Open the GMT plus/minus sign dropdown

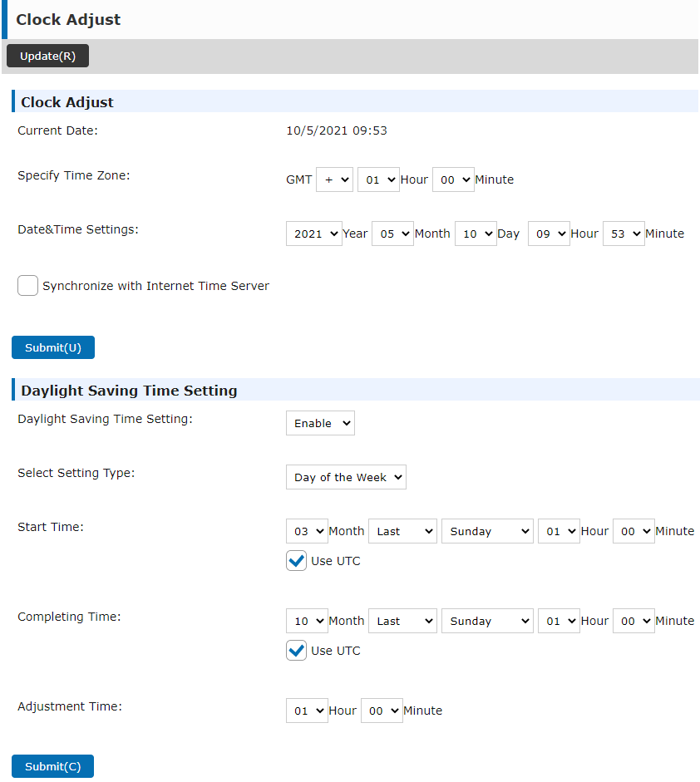(x=334, y=179)
